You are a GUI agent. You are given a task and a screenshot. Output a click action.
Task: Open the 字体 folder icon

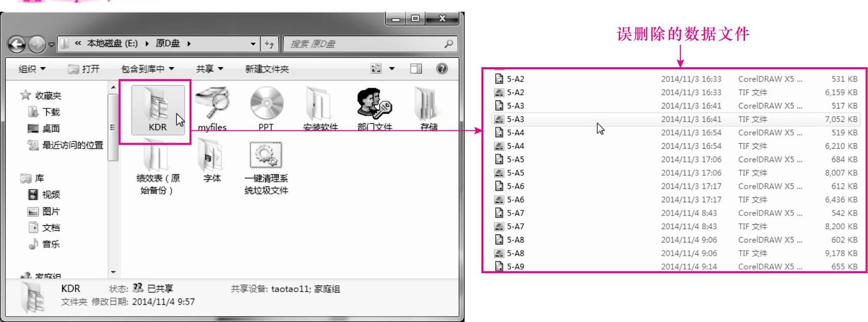point(212,156)
